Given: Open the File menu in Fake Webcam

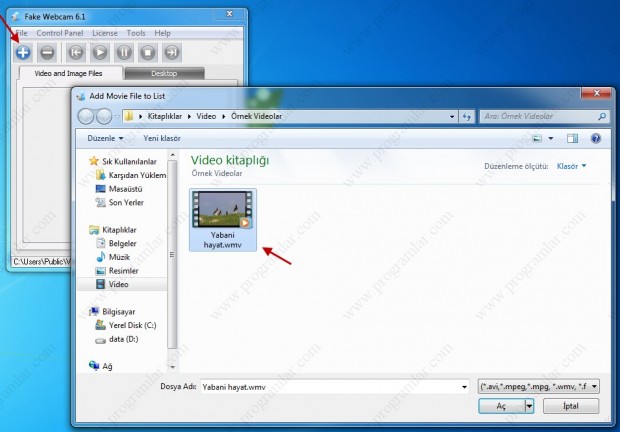Looking at the screenshot, I should click(x=21, y=33).
